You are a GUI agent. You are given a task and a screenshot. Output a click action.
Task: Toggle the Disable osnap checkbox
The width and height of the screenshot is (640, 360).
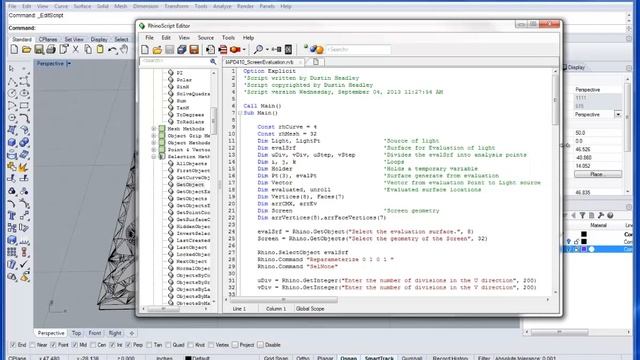[260, 345]
